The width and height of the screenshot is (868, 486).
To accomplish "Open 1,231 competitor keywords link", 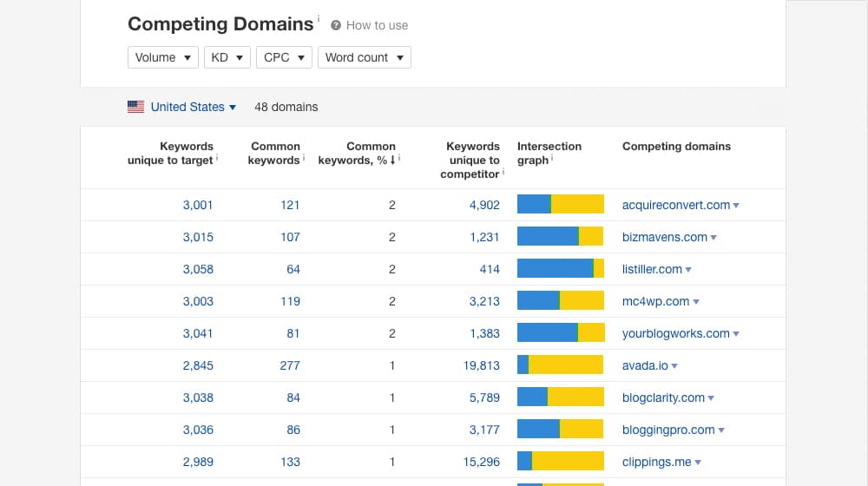I will [484, 237].
